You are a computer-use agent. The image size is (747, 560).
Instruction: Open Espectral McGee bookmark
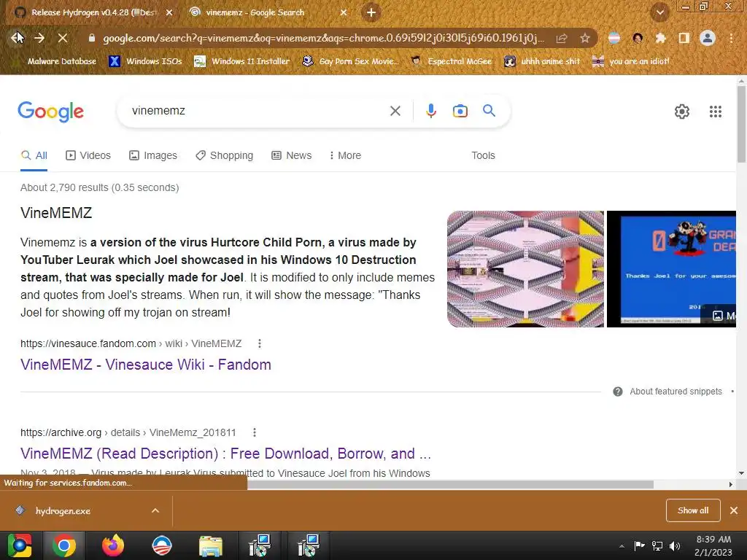(x=451, y=61)
